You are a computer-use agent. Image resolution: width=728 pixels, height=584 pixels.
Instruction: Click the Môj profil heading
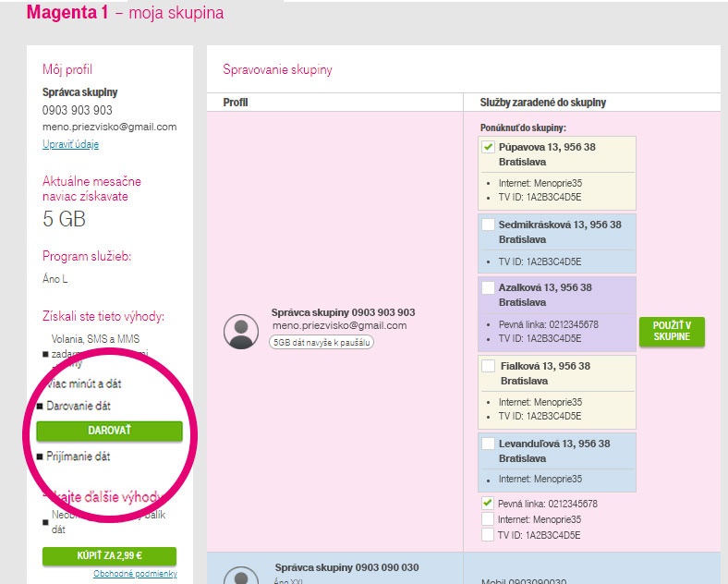67,69
